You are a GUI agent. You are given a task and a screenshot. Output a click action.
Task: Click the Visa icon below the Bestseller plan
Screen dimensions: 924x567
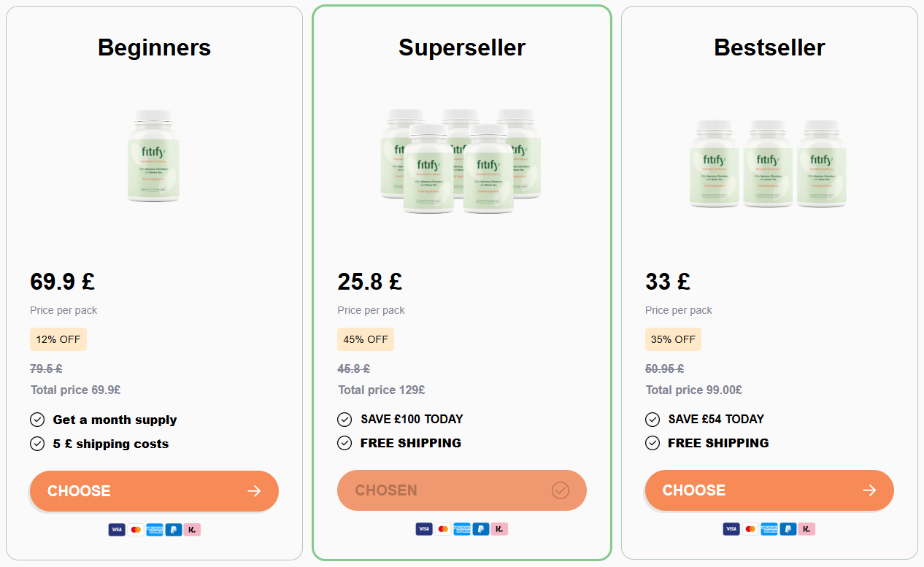731,529
